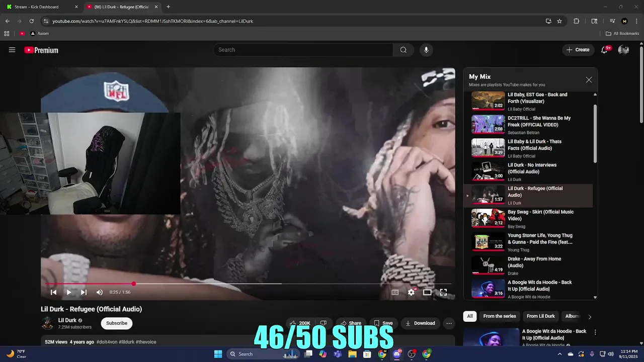Screen dimensions: 644x362
Task: Close the My Mix playlist panel
Action: tap(589, 79)
